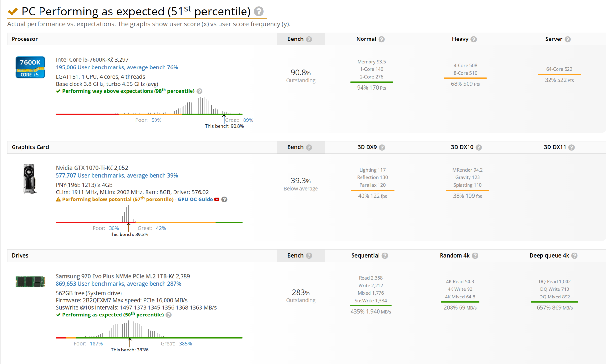Click help icon next to Processor Bench
Screen dimensions: 607x364
(x=309, y=39)
